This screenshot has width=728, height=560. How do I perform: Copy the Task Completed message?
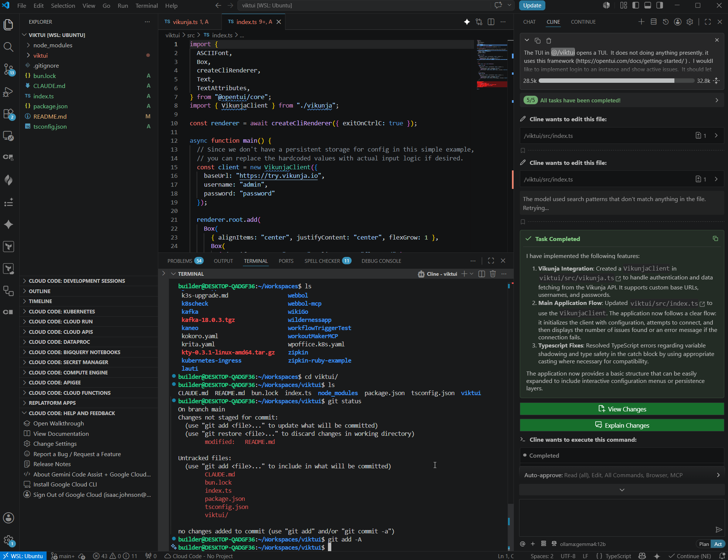pos(715,238)
